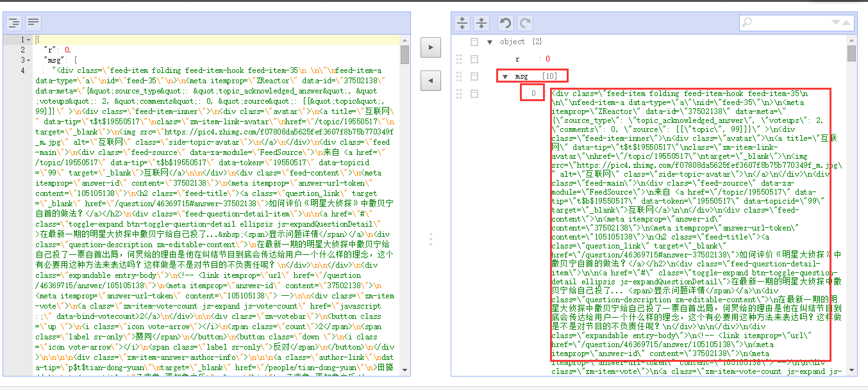This screenshot has width=868, height=390.
Task: Grab the drag handle of msg row
Action: (459, 76)
